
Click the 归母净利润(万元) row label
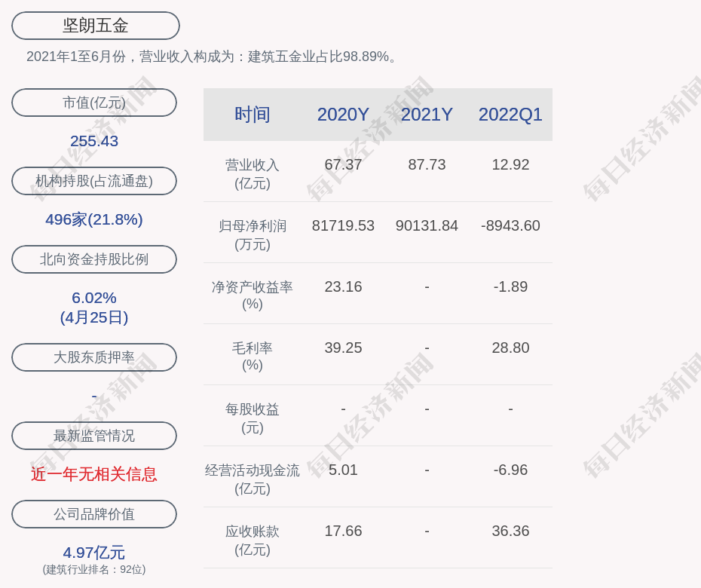(253, 235)
